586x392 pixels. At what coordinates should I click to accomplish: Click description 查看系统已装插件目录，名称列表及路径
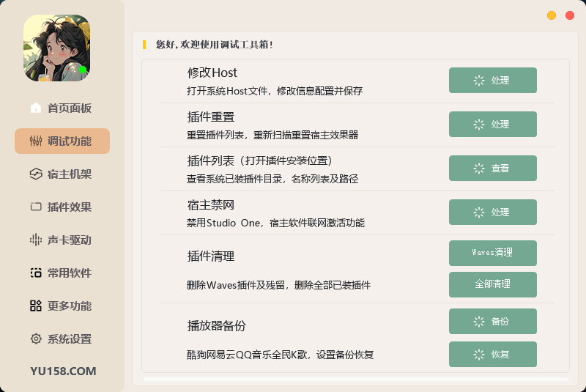pyautogui.click(x=272, y=179)
